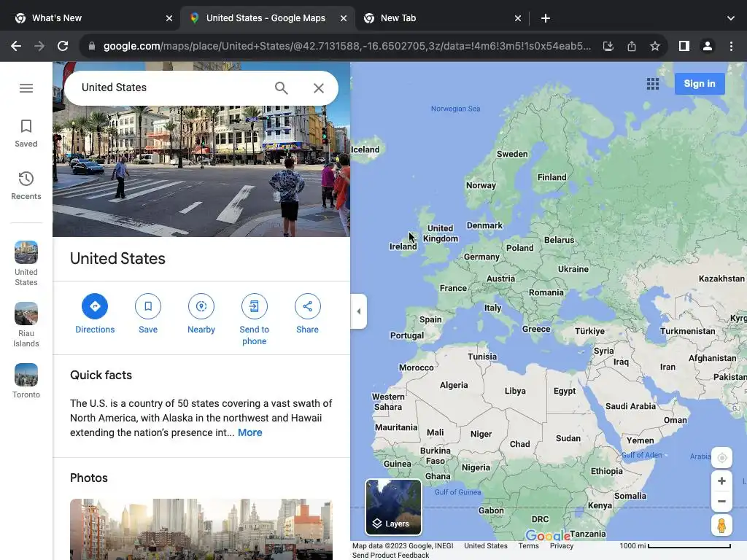Toggle the browser side panel
The height and width of the screenshot is (560, 747).
[684, 46]
